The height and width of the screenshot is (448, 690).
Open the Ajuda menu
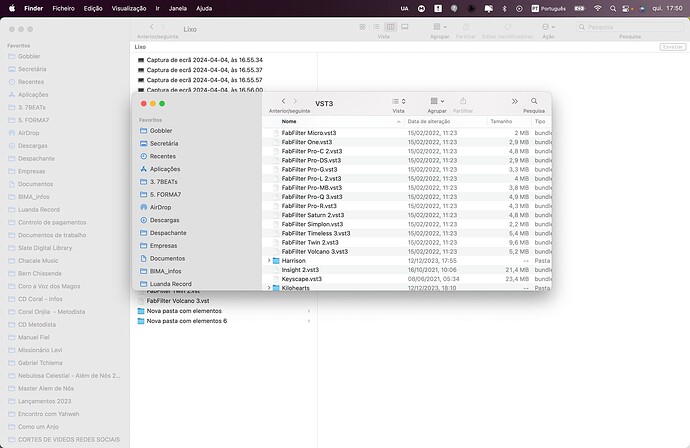(x=204, y=8)
